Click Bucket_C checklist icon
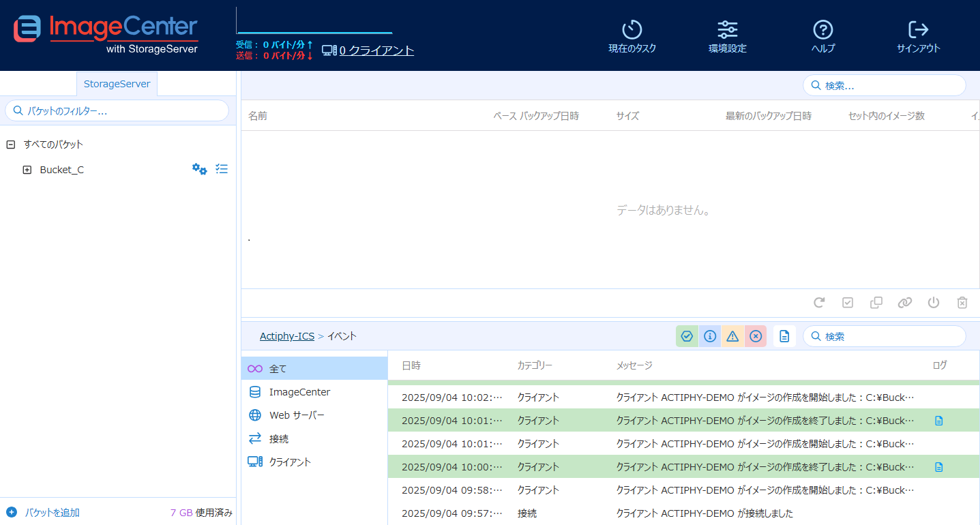 coord(222,169)
